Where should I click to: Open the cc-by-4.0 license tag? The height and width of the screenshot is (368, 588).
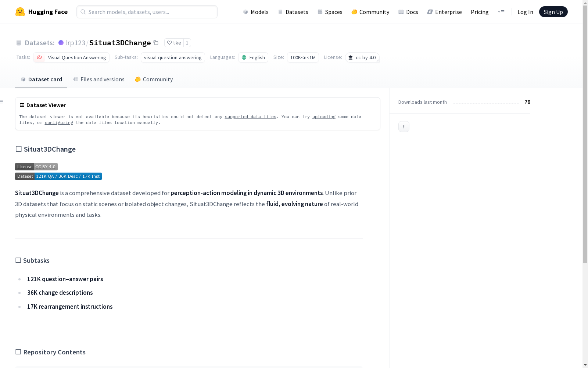[x=362, y=57]
